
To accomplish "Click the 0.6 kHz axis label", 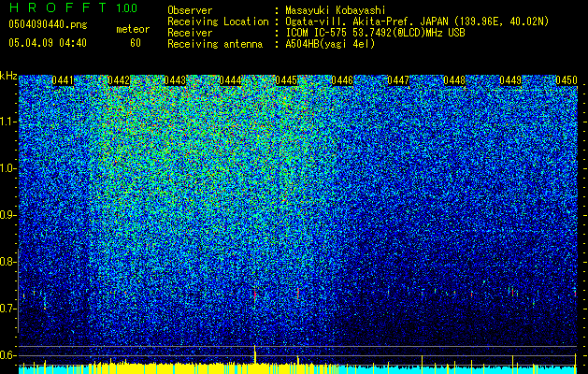I will [8, 355].
